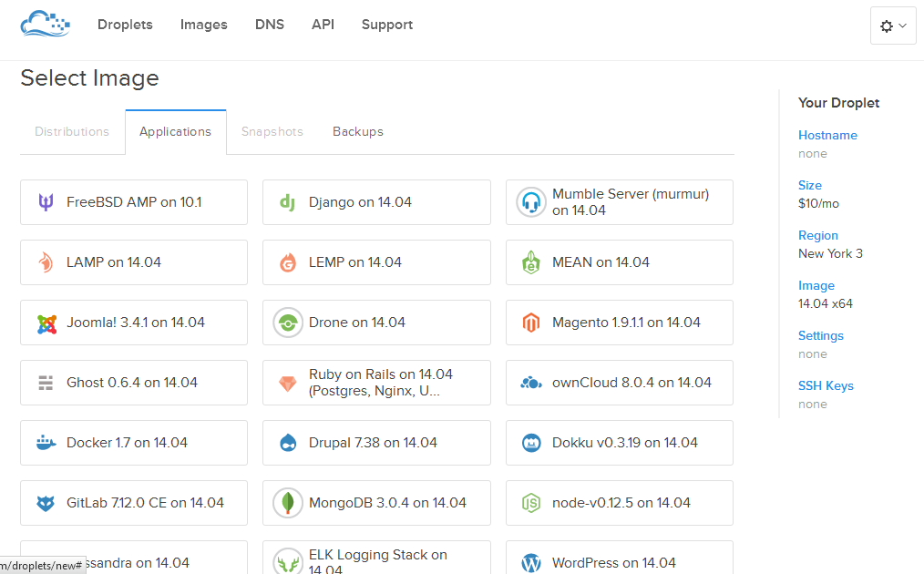Click the Dokku round blue icon
The width and height of the screenshot is (924, 574).
pos(531,443)
